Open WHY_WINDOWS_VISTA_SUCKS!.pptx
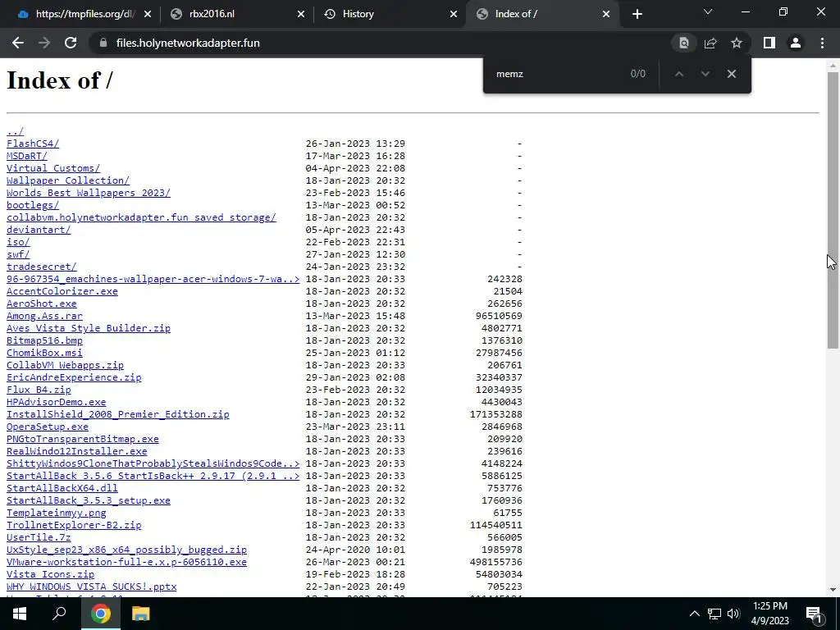The image size is (840, 630). click(92, 587)
